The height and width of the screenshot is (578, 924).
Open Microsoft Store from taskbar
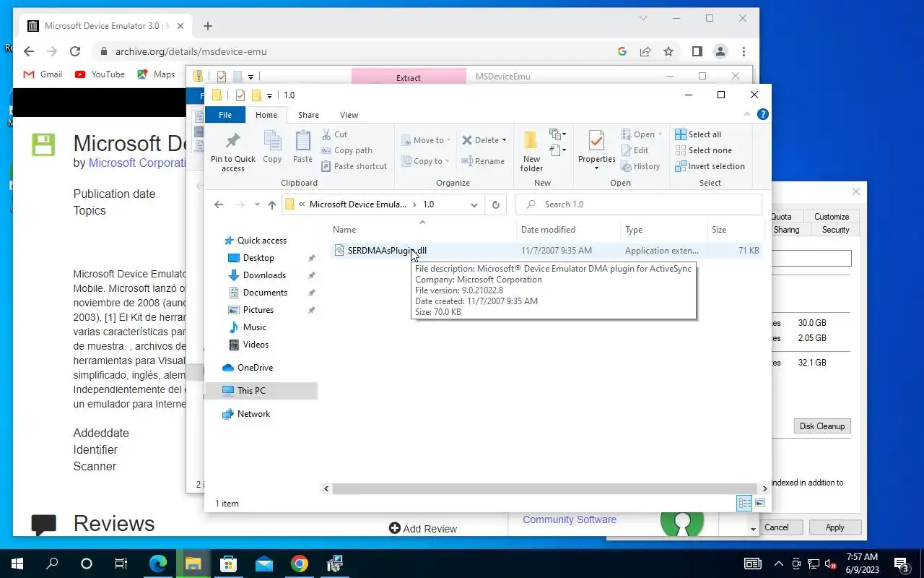(x=229, y=564)
